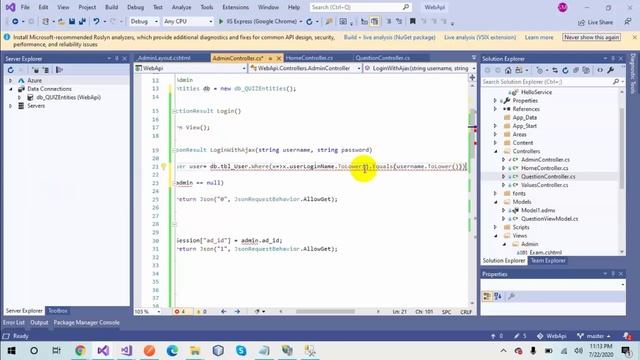Screen dimensions: 640x360
Task: Click Live analysis (VSIX extension) link
Action: [480, 37]
